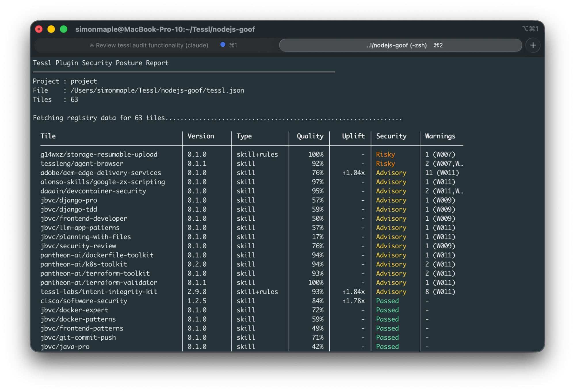This screenshot has height=392, width=575.
Task: Click the 'Warnings' column header
Action: click(x=440, y=136)
